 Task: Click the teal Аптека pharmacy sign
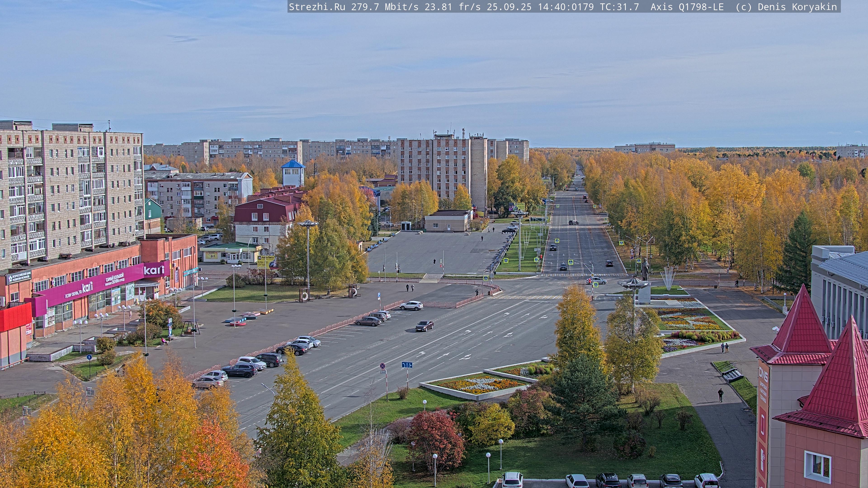point(191,271)
